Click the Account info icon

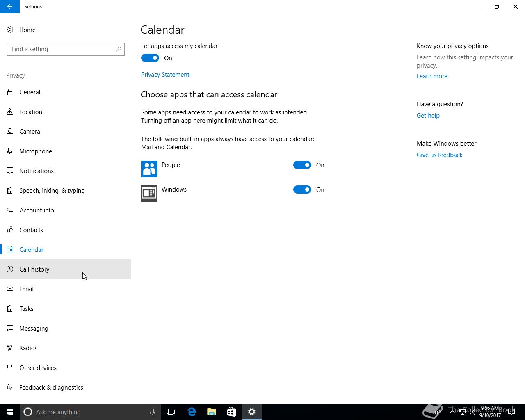(10, 210)
